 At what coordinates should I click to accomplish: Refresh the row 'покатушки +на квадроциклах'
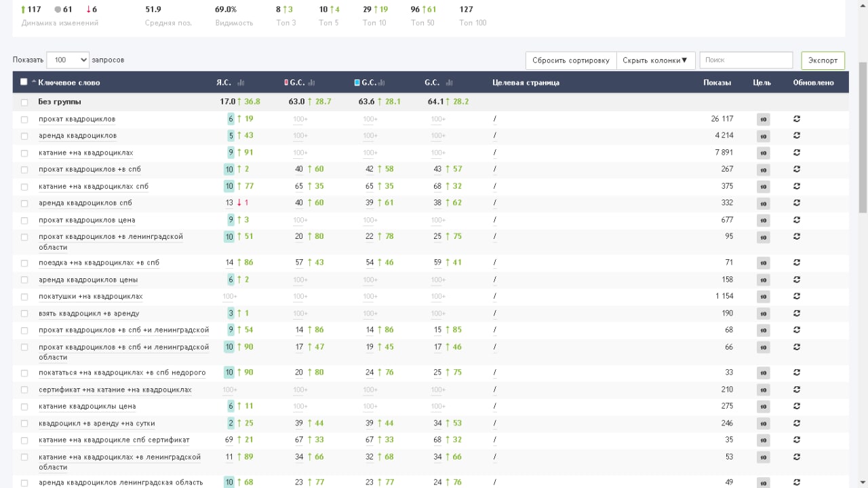(x=797, y=297)
